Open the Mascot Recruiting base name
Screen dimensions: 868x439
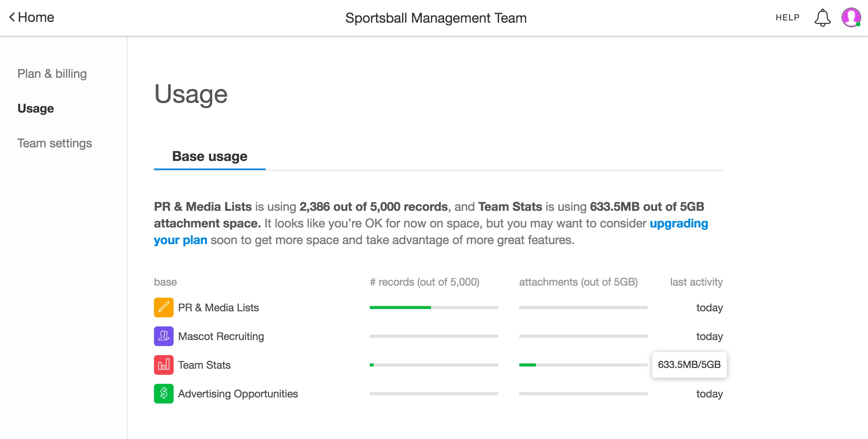point(221,336)
